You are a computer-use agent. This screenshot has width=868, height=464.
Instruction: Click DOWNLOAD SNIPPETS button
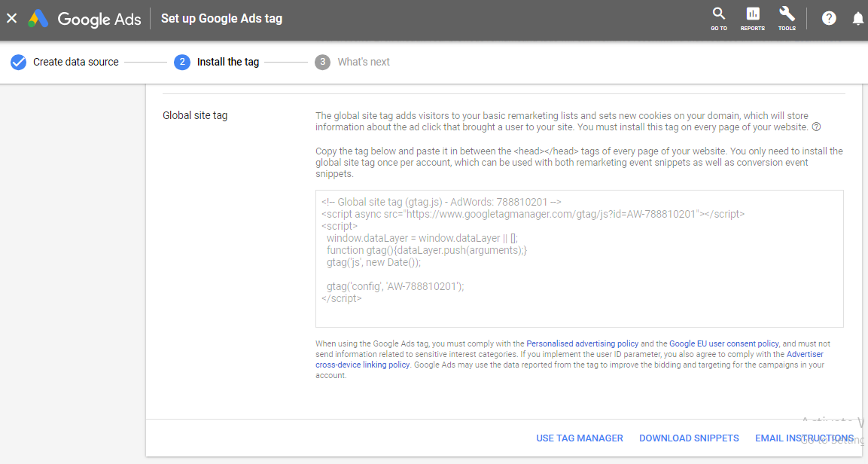point(689,438)
